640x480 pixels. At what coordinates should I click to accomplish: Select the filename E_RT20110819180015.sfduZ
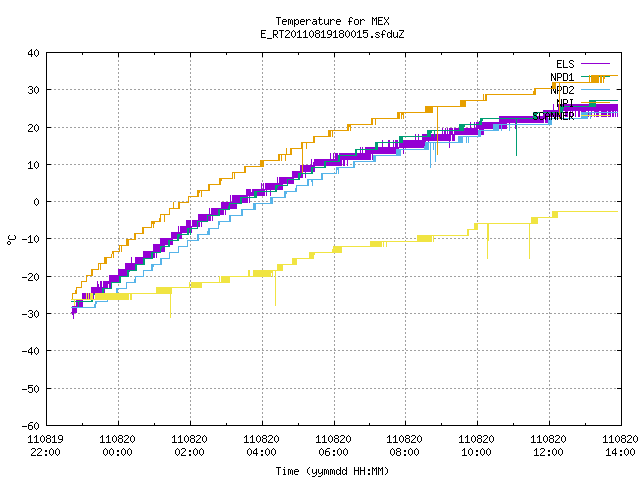[x=332, y=34]
